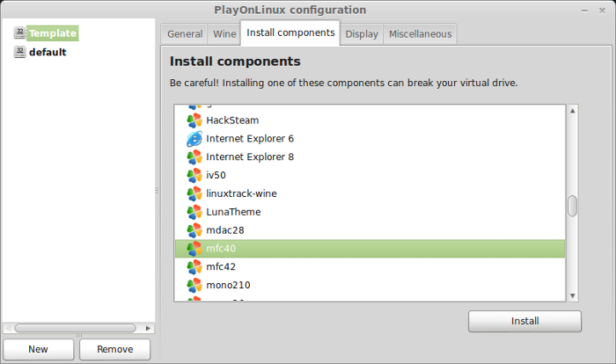This screenshot has width=616, height=364.
Task: Select the mono210 component icon
Action: [x=194, y=286]
